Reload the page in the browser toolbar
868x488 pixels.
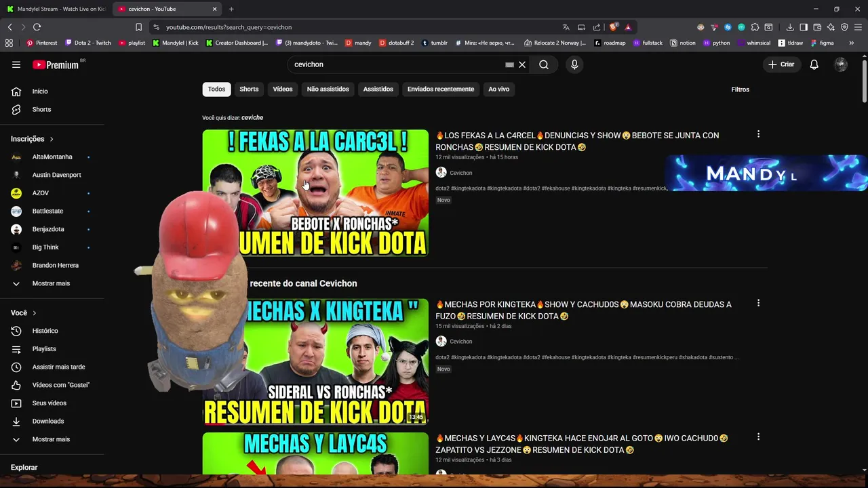pyautogui.click(x=37, y=27)
